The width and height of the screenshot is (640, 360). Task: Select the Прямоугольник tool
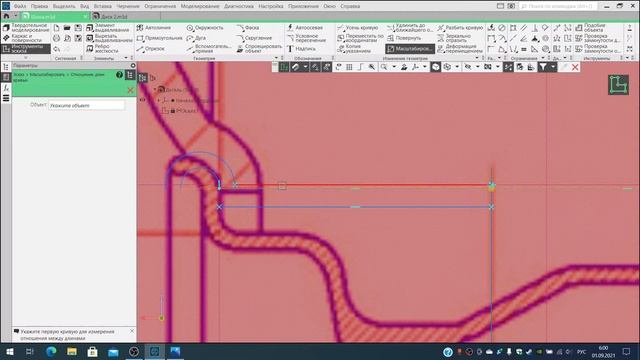pyautogui.click(x=160, y=38)
